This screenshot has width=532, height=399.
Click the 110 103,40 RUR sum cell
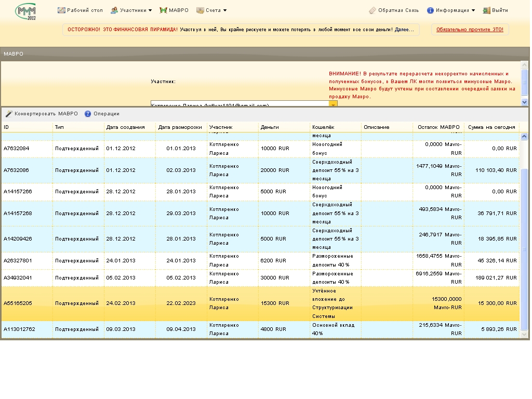491,170
